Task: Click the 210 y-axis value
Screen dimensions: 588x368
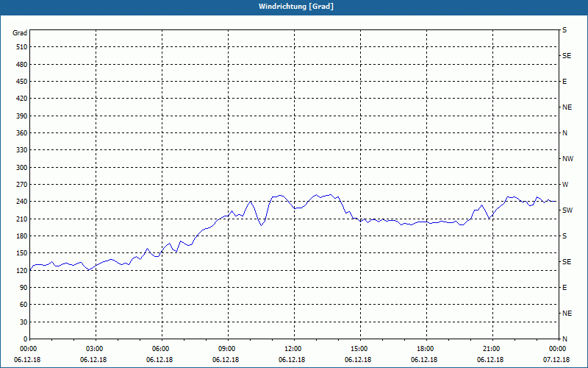Action: click(x=22, y=219)
